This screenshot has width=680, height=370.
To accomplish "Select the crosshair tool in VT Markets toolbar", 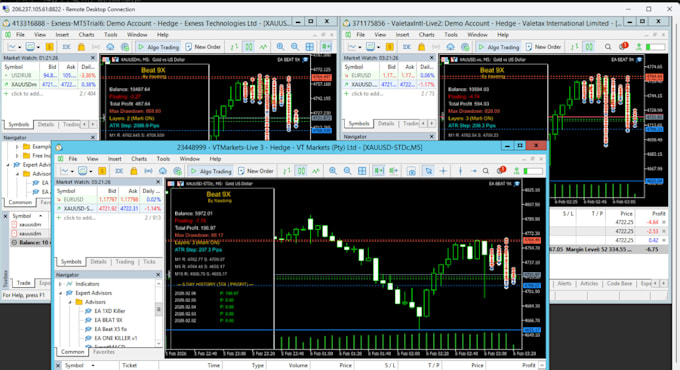I will (x=443, y=171).
